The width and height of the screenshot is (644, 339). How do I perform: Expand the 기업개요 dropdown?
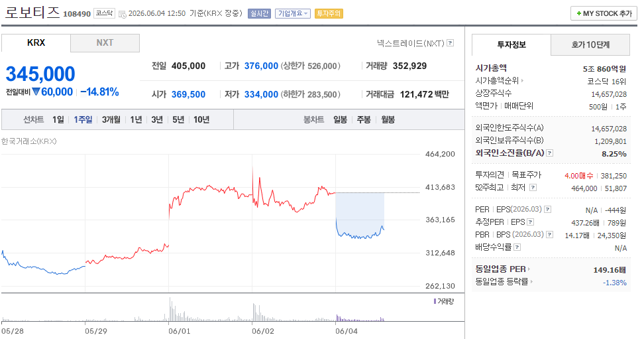292,13
